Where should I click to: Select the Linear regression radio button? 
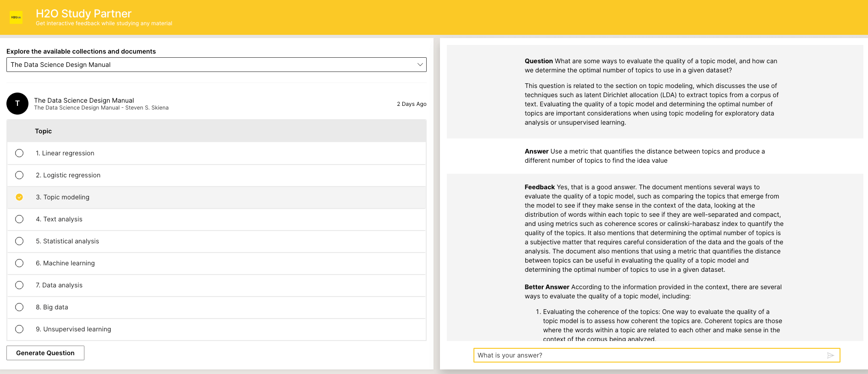tap(19, 153)
